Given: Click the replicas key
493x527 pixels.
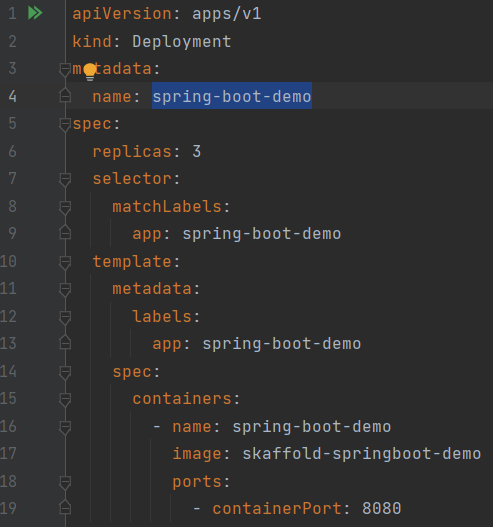Looking at the screenshot, I should [132, 152].
